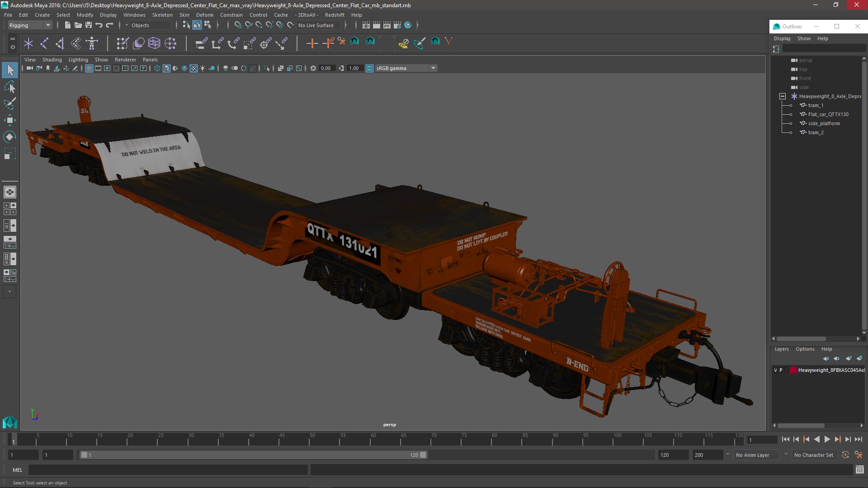Collapse the shelf using top arrow
This screenshot has height=488, width=868.
12,39
